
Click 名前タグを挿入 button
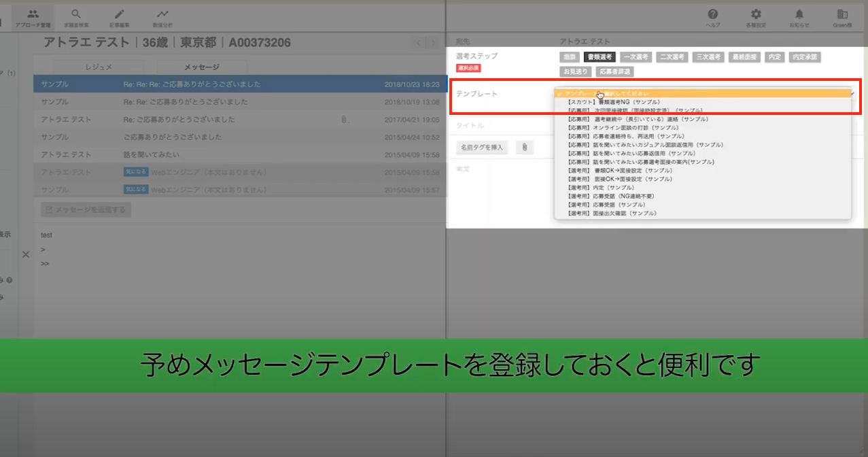click(x=481, y=147)
